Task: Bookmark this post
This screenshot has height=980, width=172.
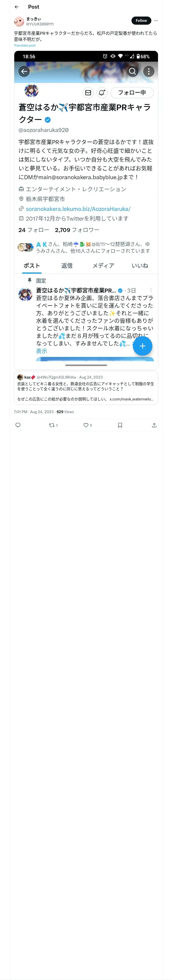Action: point(120,425)
